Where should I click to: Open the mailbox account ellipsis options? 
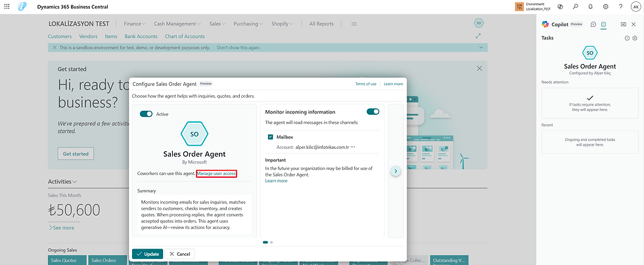pos(353,147)
